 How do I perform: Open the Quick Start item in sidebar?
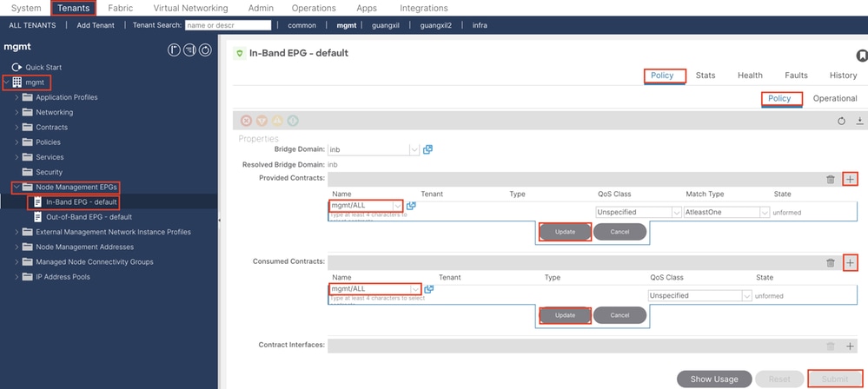coord(43,67)
